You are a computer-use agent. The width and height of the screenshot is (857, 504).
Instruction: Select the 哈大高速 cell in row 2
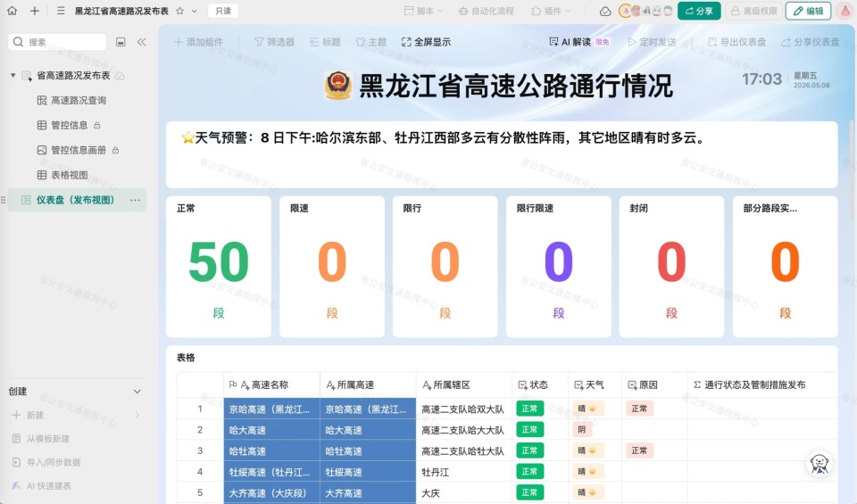[271, 430]
